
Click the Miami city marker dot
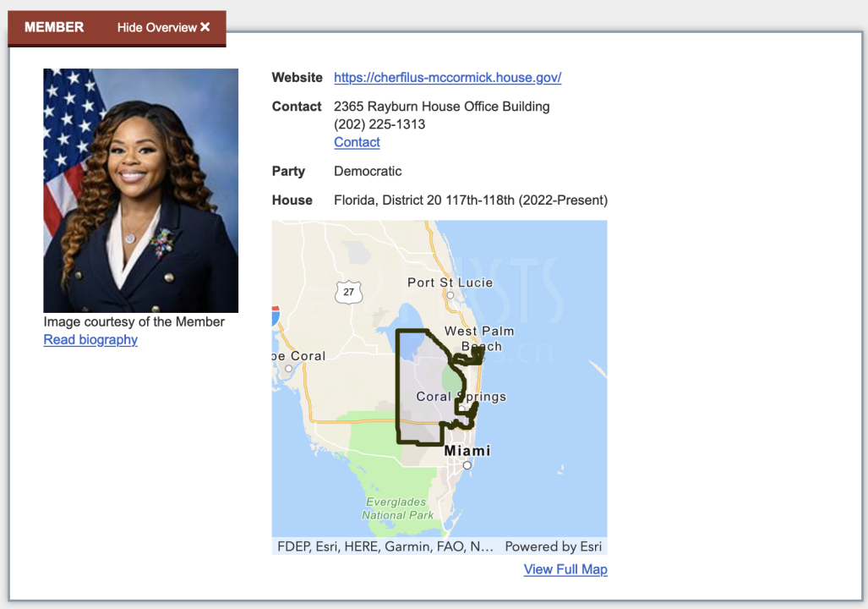[467, 464]
